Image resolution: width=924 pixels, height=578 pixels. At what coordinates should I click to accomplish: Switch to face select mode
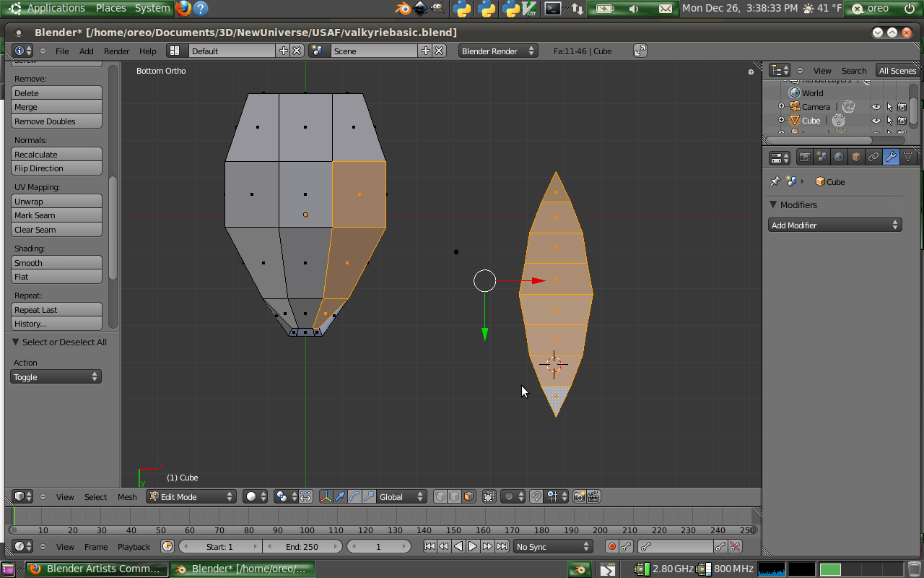pyautogui.click(x=468, y=496)
